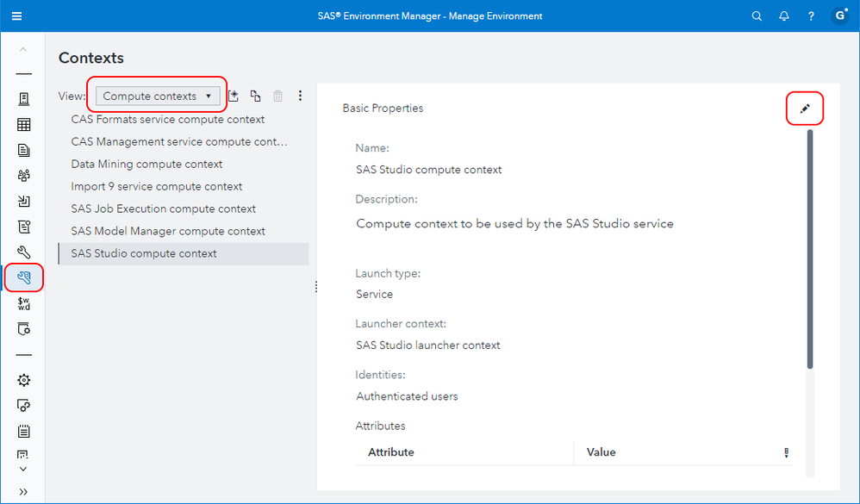
Task: Open the Configuration gear icon in sidebar
Action: (x=24, y=380)
